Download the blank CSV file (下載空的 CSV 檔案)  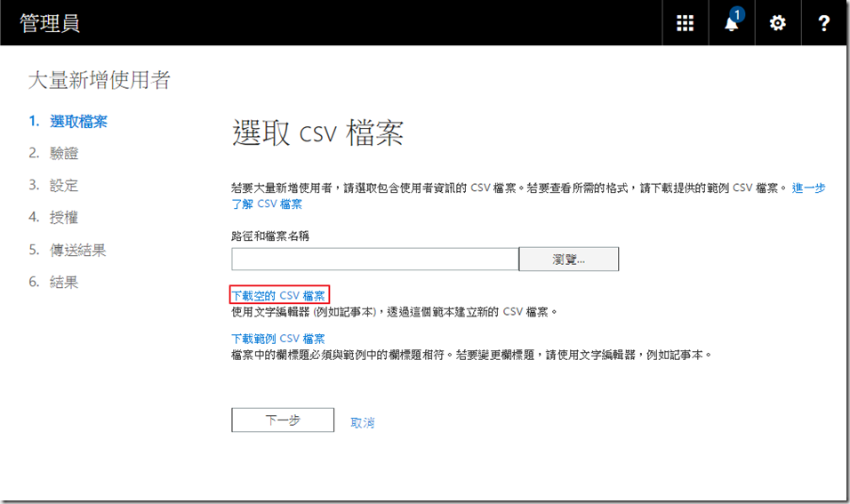tap(278, 295)
